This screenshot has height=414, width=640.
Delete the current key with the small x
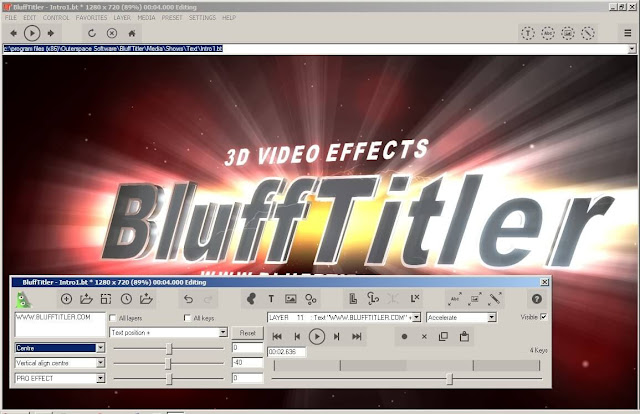click(424, 336)
